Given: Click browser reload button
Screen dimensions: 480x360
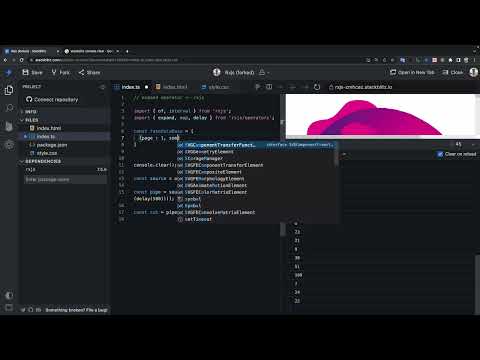Looking at the screenshot, I should [22, 60].
